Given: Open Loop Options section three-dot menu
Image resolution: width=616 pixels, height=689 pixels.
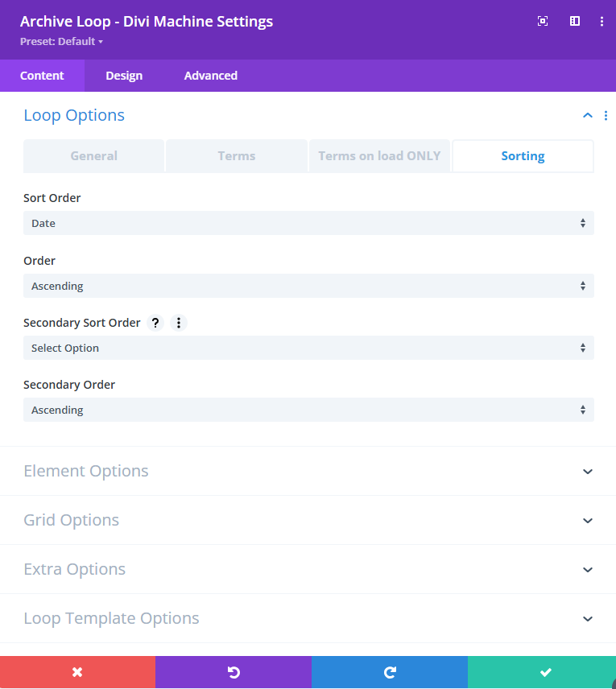Looking at the screenshot, I should [x=606, y=116].
